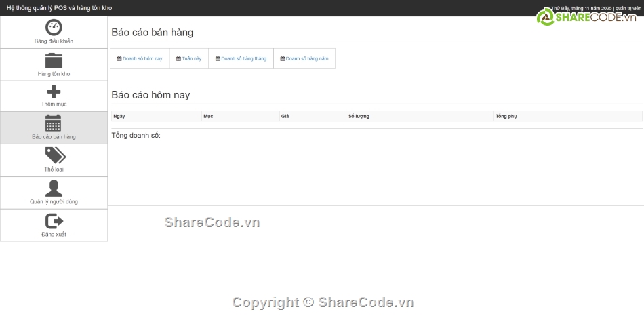Click the Tổng doanh số: label

coord(136,135)
